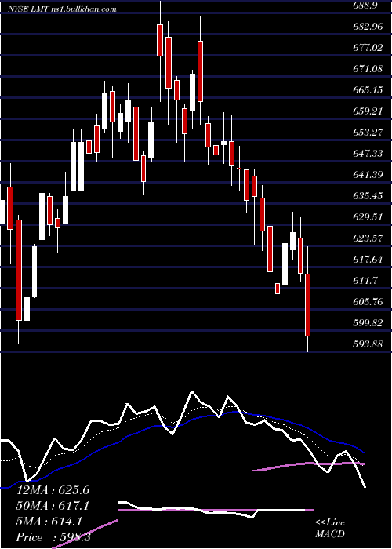Select the 599.82 price axis label
This screenshot has height=549, width=392.
pos(368,323)
